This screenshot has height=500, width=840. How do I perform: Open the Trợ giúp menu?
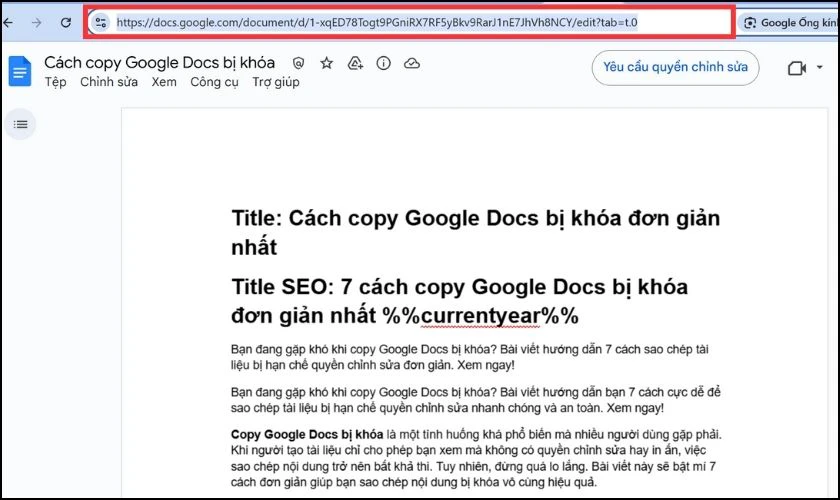(276, 82)
